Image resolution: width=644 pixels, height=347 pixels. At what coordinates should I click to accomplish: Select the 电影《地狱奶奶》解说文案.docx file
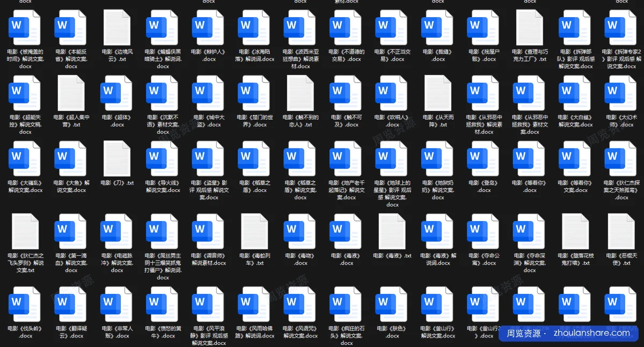pyautogui.click(x=437, y=159)
